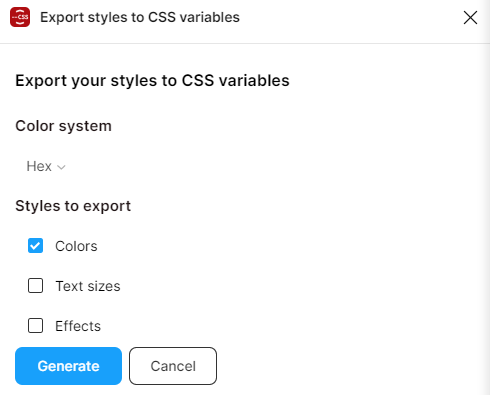Click the Color system section label
This screenshot has height=395, width=490.
coord(63,126)
